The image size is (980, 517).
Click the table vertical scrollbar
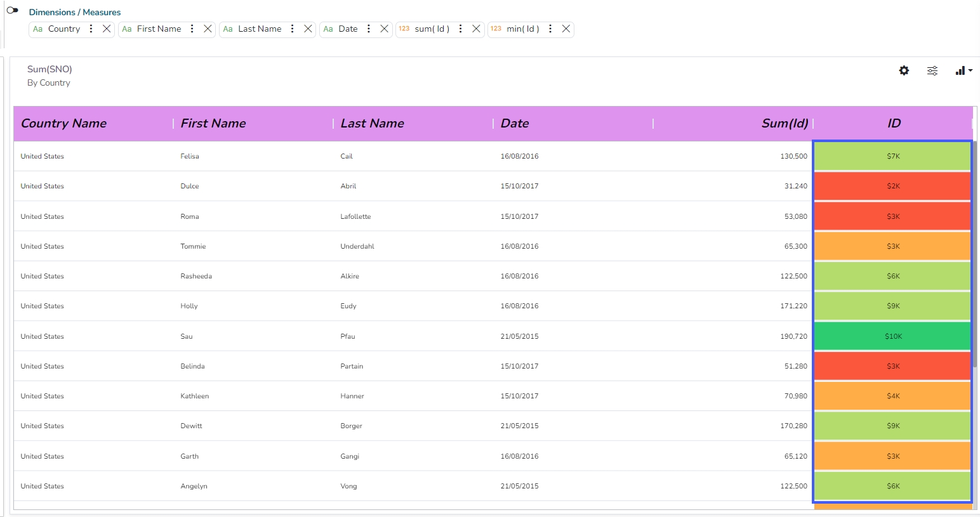click(x=975, y=254)
